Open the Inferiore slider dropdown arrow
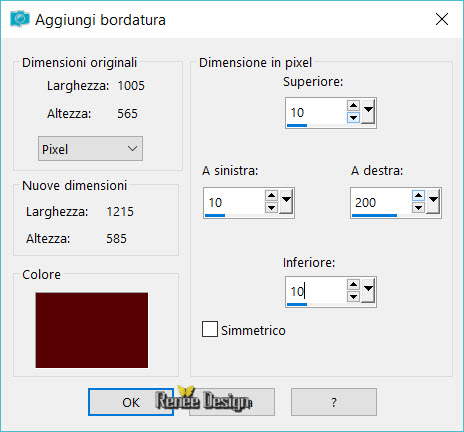This screenshot has width=464, height=432. tap(368, 290)
